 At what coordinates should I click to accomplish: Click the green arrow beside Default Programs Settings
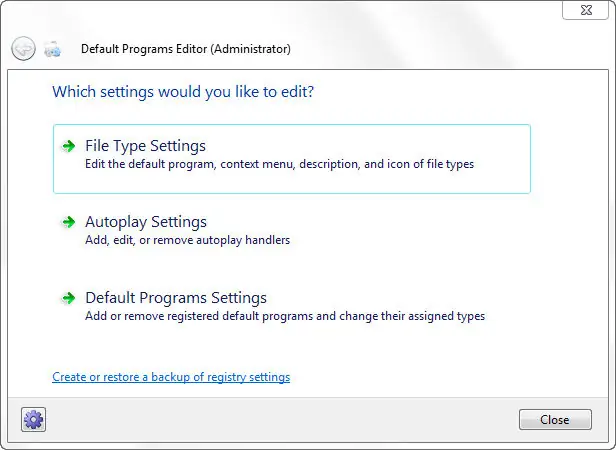[68, 298]
